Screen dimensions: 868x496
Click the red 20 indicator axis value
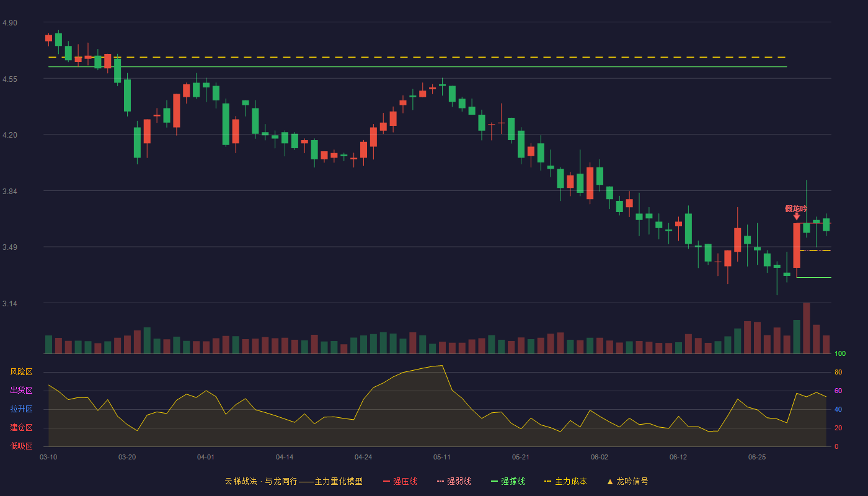(x=838, y=428)
